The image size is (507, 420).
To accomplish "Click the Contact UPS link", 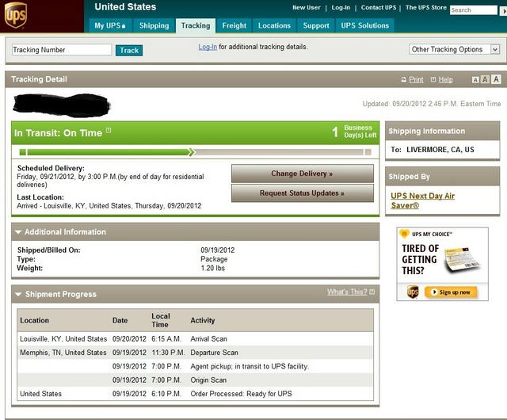I will pos(379,7).
